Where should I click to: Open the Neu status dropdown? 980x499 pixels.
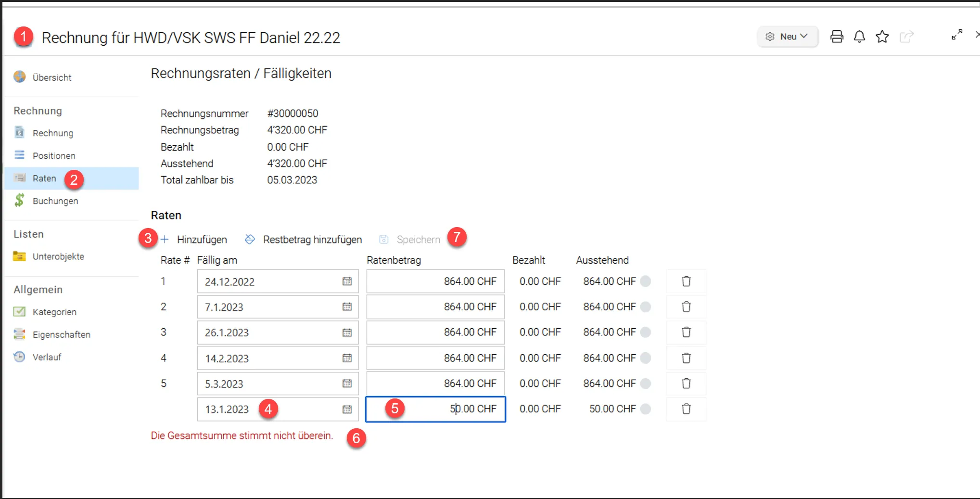click(x=788, y=37)
